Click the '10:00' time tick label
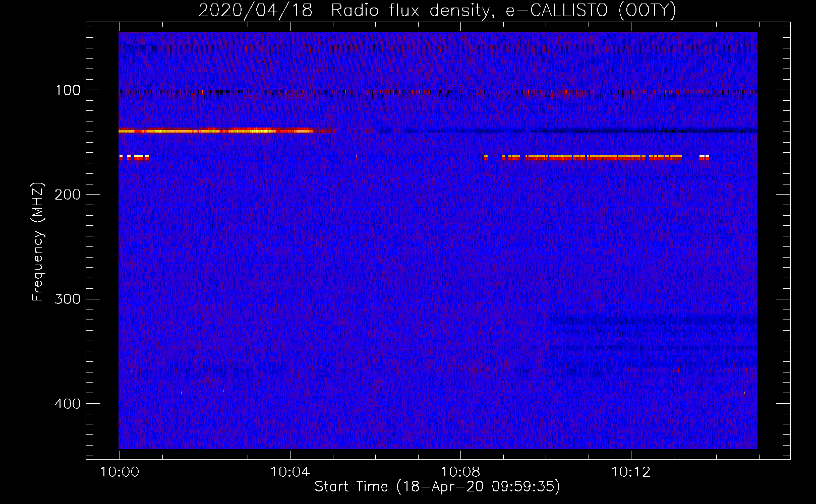 coord(120,472)
